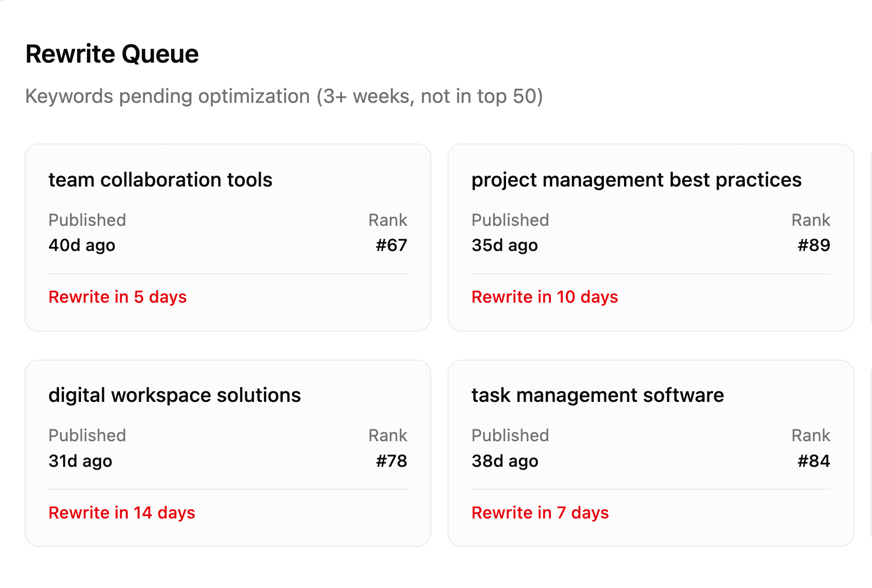Select rank #67 value
The height and width of the screenshot is (588, 872).
click(391, 245)
